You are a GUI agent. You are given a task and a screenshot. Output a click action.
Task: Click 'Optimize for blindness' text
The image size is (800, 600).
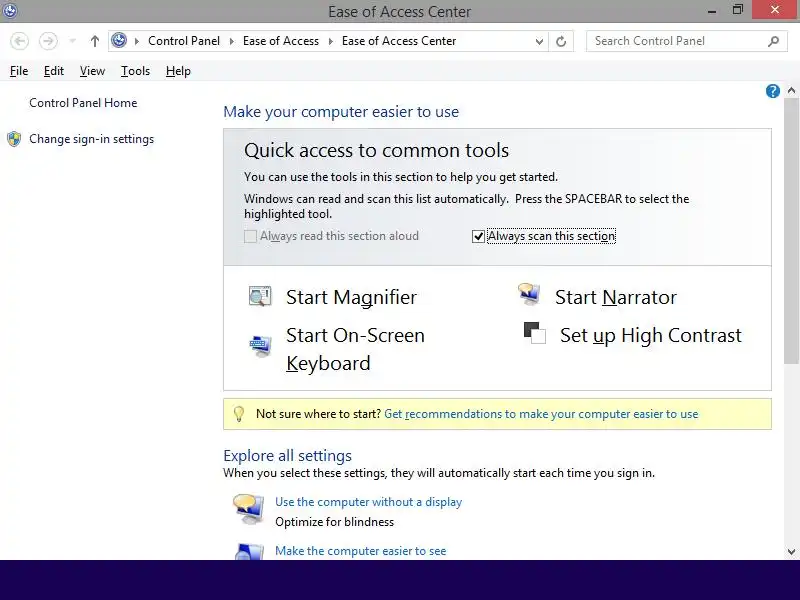[334, 522]
